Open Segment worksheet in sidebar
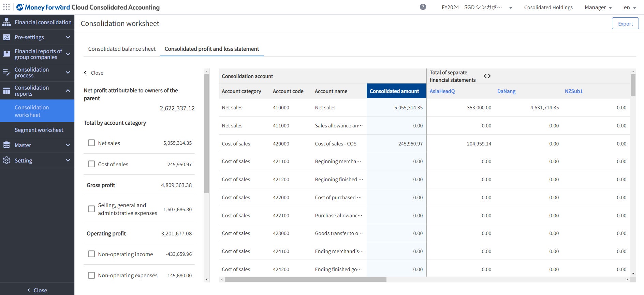This screenshot has width=644, height=295. 39,130
